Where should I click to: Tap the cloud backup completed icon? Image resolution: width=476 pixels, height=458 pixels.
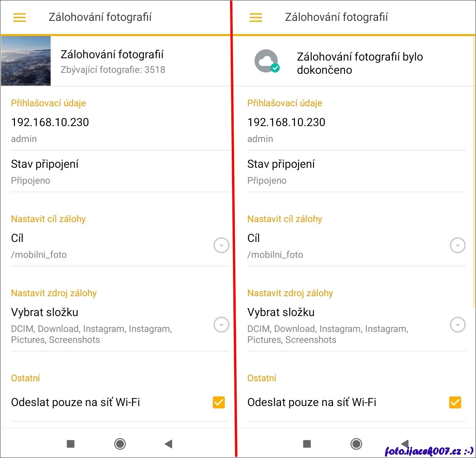click(x=266, y=61)
